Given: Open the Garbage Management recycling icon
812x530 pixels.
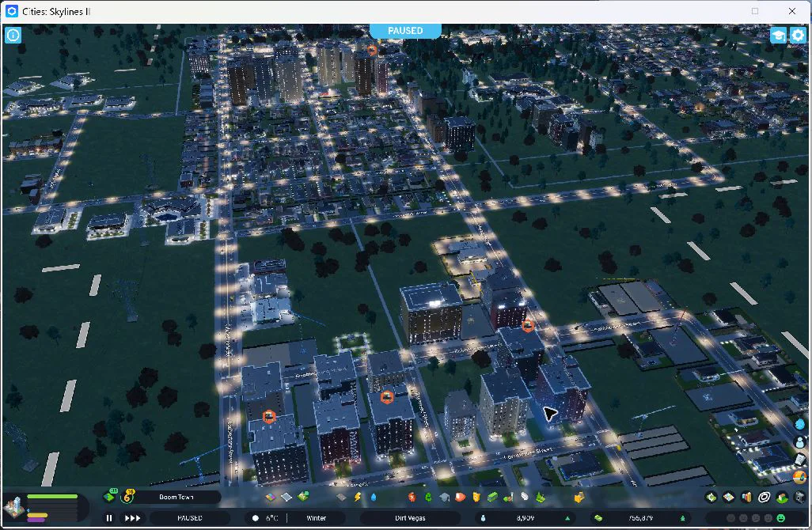Looking at the screenshot, I should pyautogui.click(x=428, y=497).
